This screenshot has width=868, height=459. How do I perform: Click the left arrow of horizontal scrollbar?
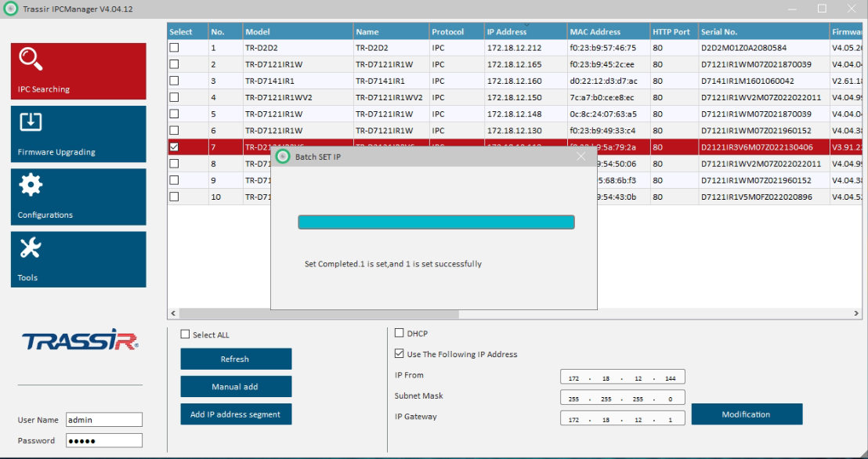pos(173,313)
